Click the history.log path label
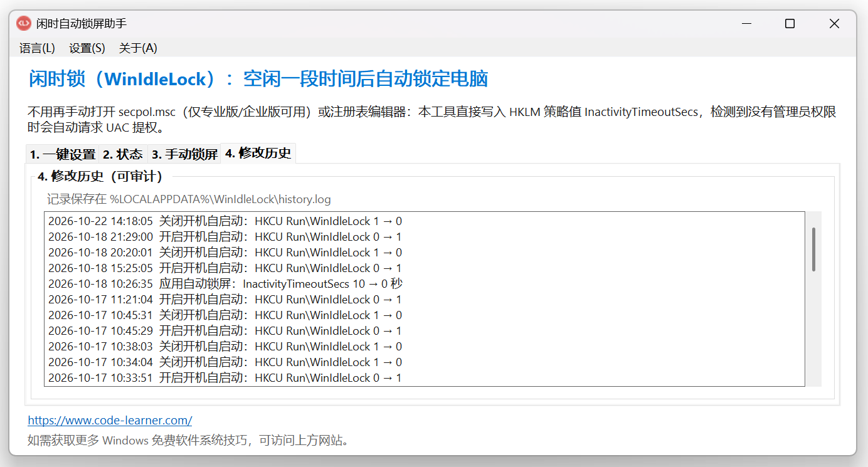This screenshot has width=868, height=467. 189,199
